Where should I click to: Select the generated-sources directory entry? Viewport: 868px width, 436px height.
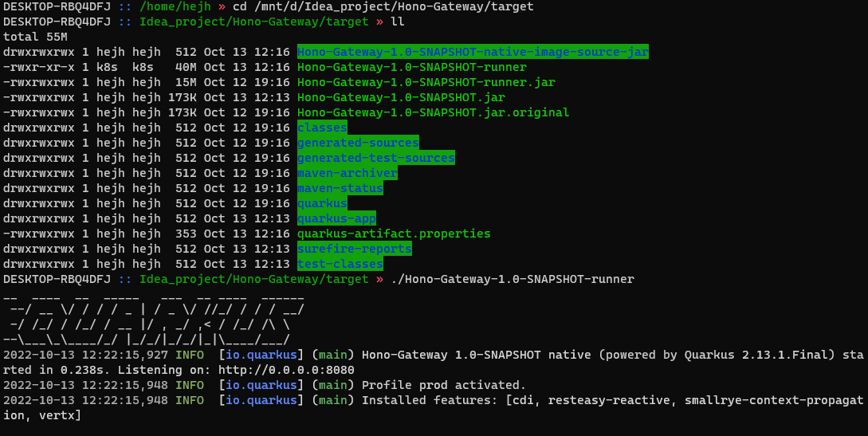(x=358, y=143)
